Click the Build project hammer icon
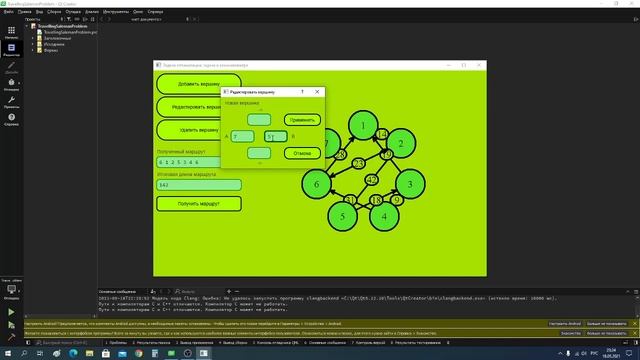The width and height of the screenshot is (640, 360). [x=11, y=337]
